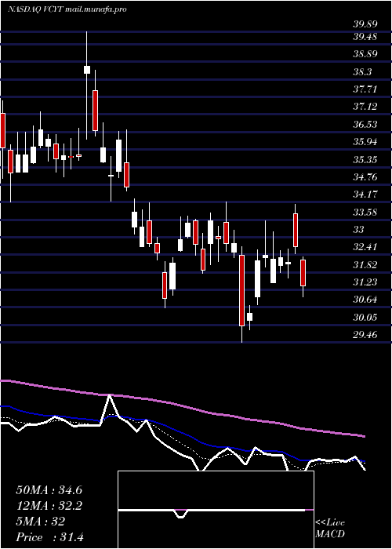
Task: Click the 5MA : 32 readout
Action: pyautogui.click(x=40, y=522)
